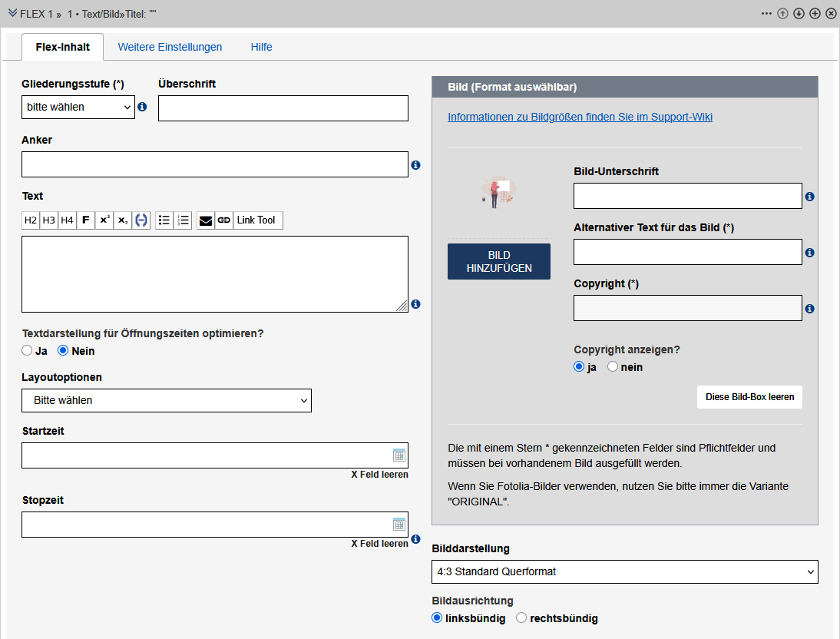The image size is (840, 639).
Task: Click the Bild-Unterschrift input field
Action: 687,195
